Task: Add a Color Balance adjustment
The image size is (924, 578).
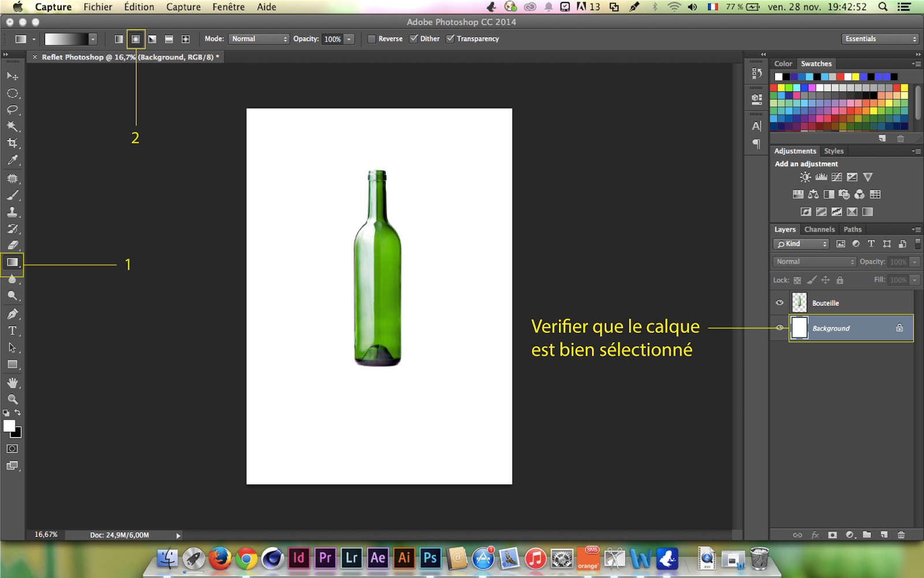Action: (x=813, y=195)
